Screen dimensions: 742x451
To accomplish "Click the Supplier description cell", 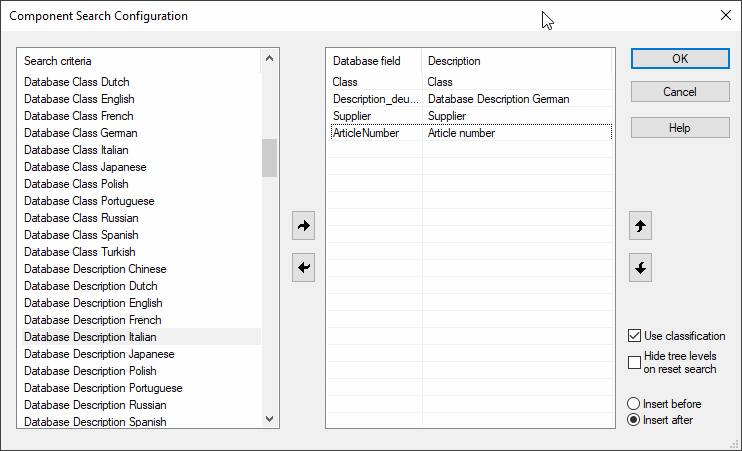I will 517,116.
